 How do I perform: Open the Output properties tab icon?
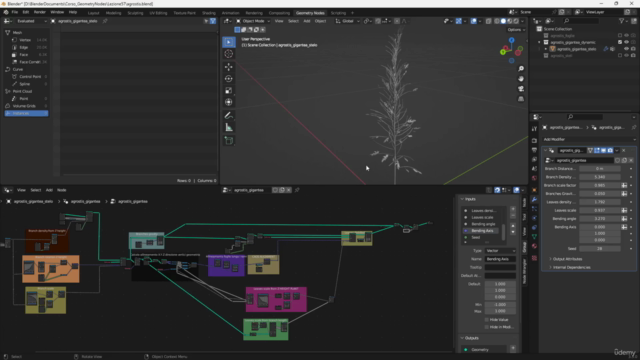point(534,150)
